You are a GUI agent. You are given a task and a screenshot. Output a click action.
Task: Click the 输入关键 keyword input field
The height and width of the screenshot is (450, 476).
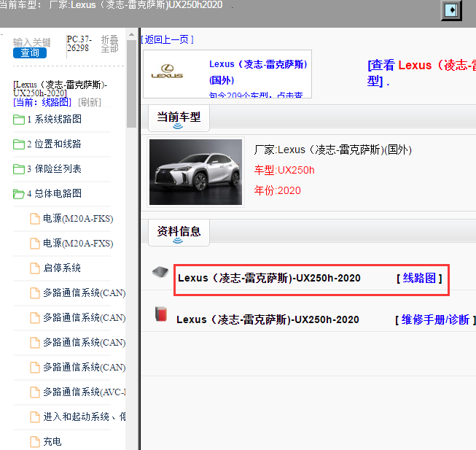(32, 42)
